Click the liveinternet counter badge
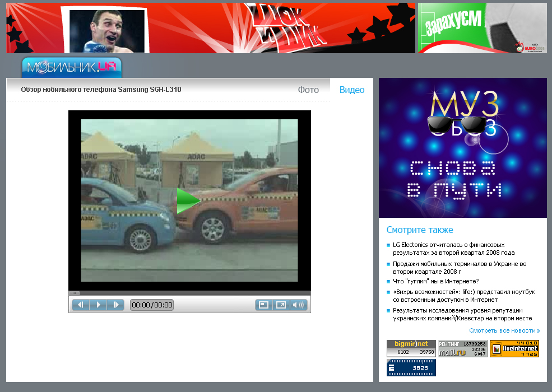The width and height of the screenshot is (552, 392). 514,348
